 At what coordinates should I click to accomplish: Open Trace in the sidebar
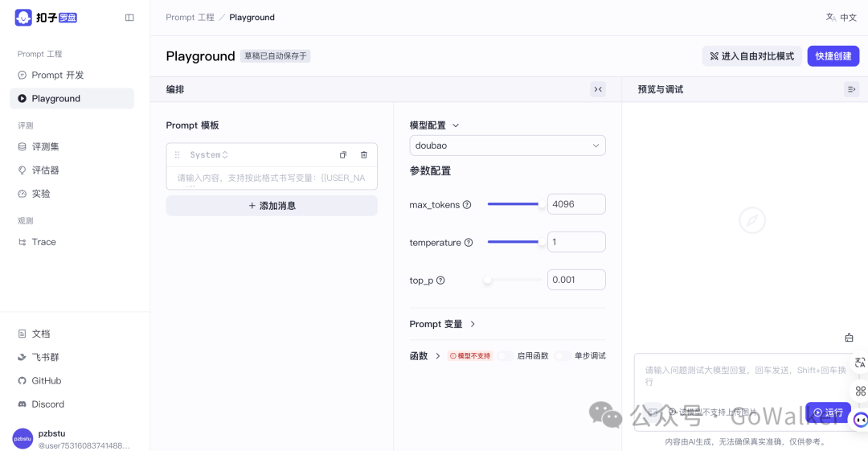[x=72, y=242]
